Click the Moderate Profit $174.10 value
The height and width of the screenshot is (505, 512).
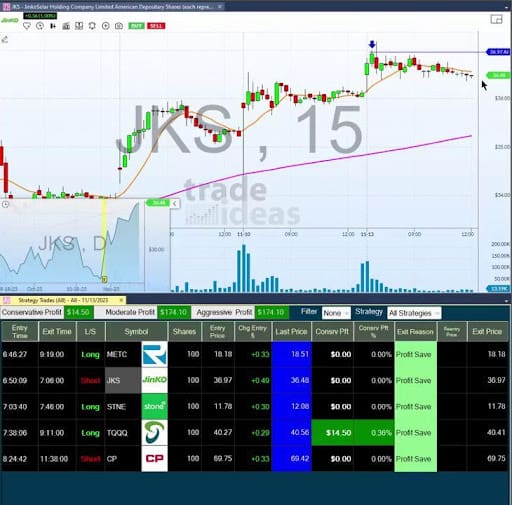pyautogui.click(x=173, y=312)
